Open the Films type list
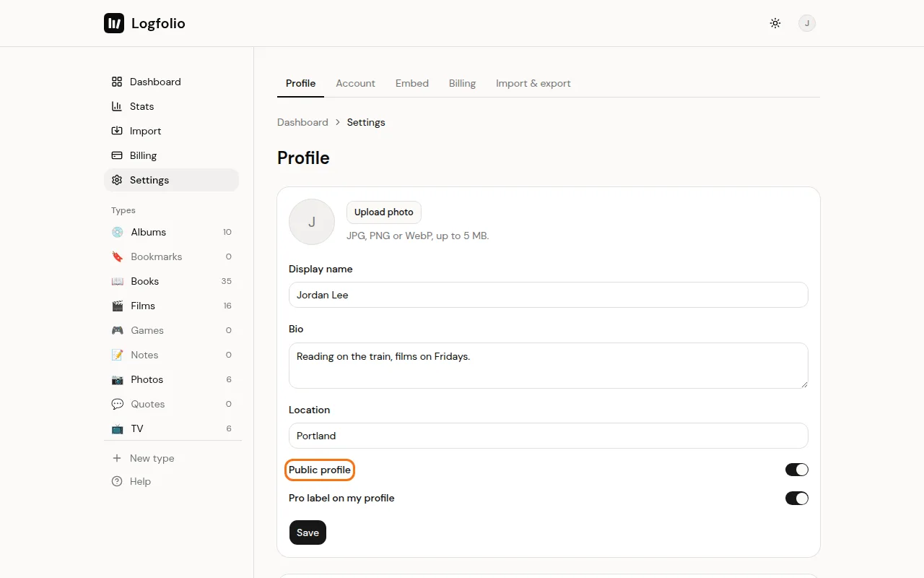This screenshot has width=924, height=578. tap(171, 306)
